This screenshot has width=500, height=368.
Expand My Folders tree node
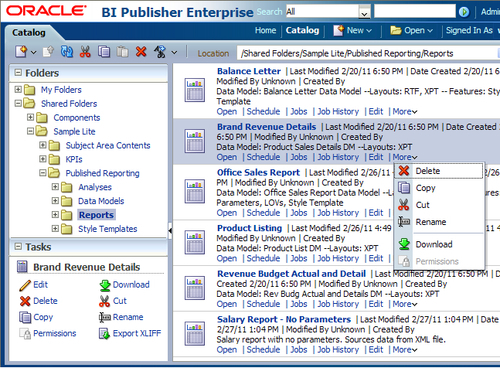click(18, 89)
